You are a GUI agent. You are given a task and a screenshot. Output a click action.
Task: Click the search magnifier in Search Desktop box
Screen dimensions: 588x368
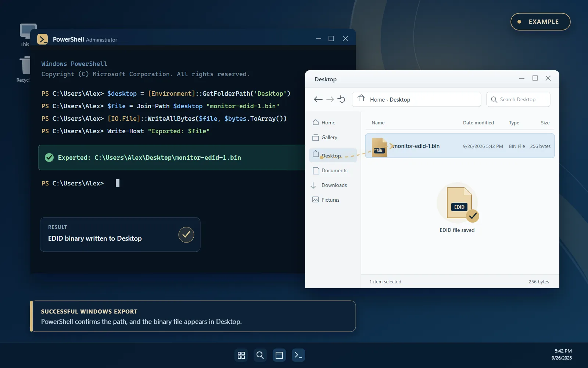pos(494,100)
